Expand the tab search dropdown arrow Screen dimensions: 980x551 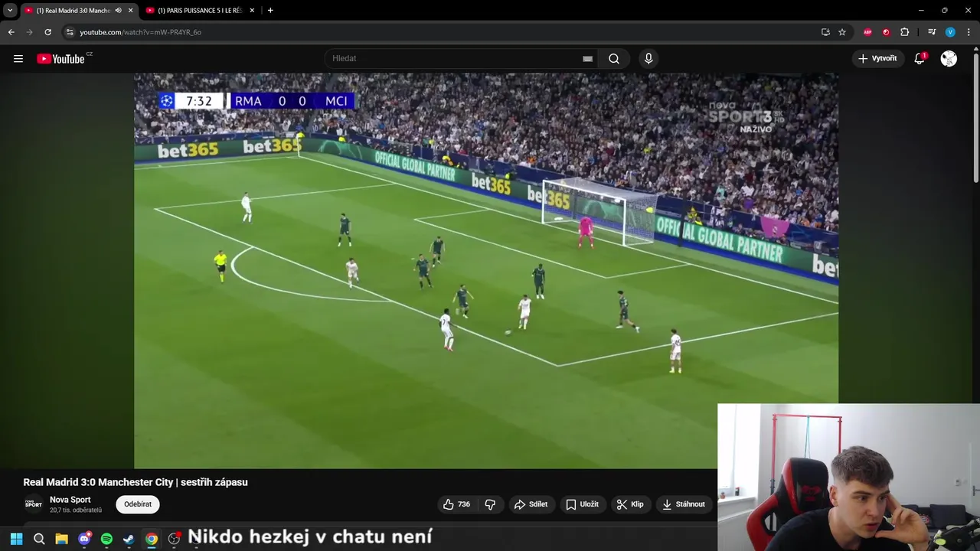click(x=10, y=11)
